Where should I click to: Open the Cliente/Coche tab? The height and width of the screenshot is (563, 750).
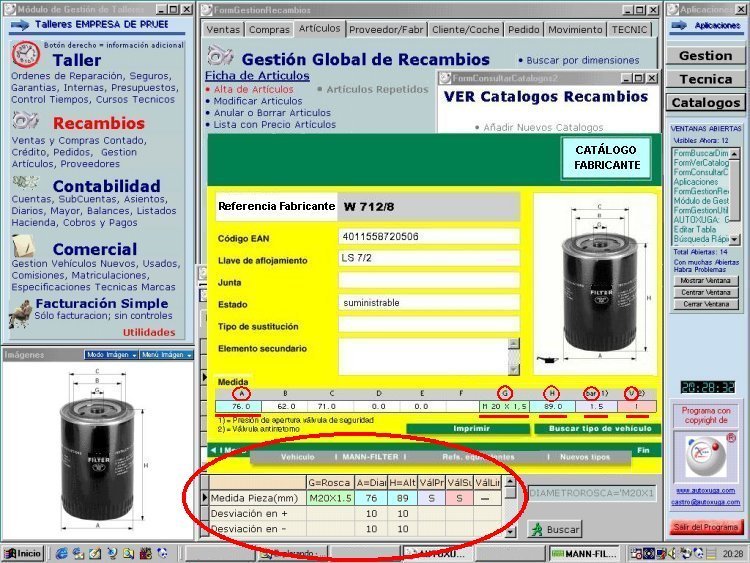pos(465,30)
